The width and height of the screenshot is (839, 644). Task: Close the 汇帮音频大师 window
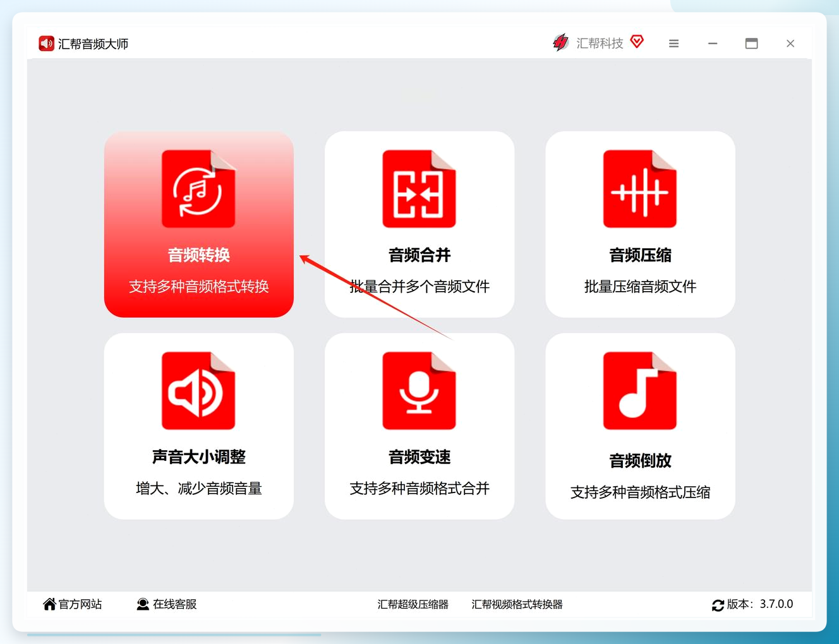click(790, 44)
